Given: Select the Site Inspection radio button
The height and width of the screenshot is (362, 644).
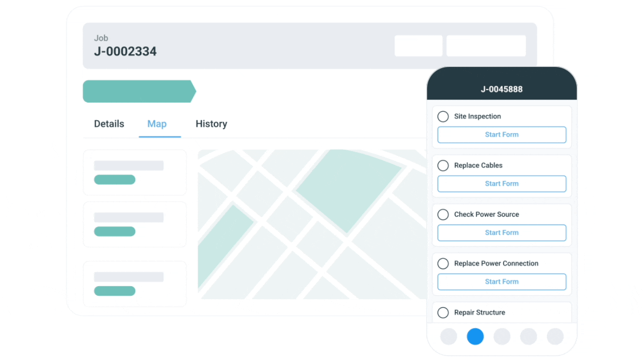Looking at the screenshot, I should 443,116.
